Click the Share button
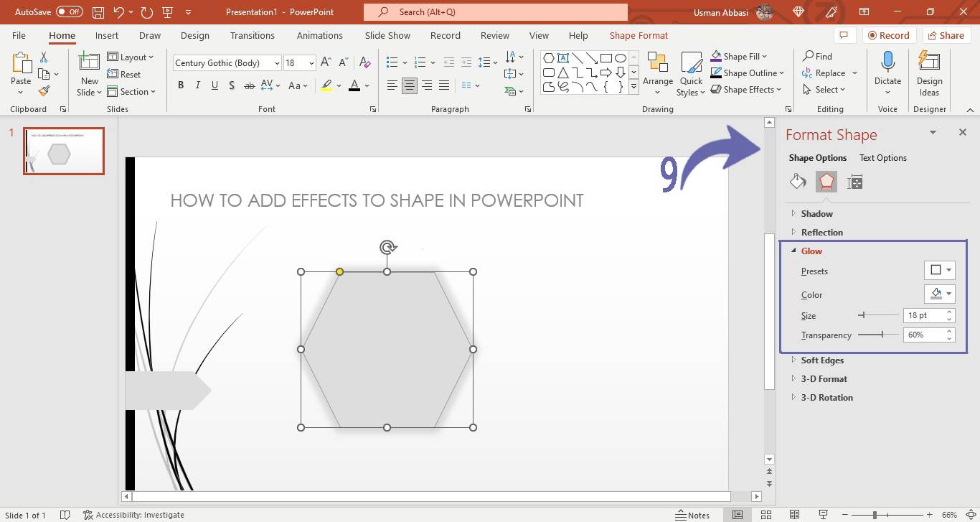The width and height of the screenshot is (980, 522). 946,35
